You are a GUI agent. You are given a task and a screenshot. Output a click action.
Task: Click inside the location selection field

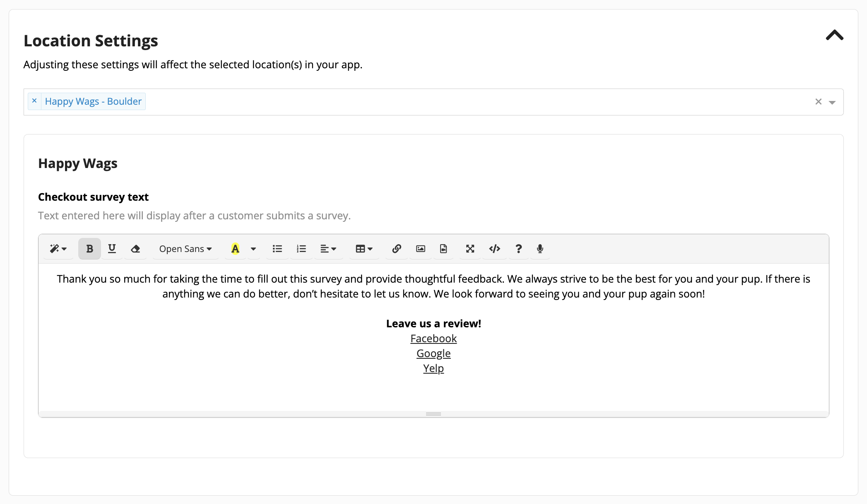click(x=433, y=102)
